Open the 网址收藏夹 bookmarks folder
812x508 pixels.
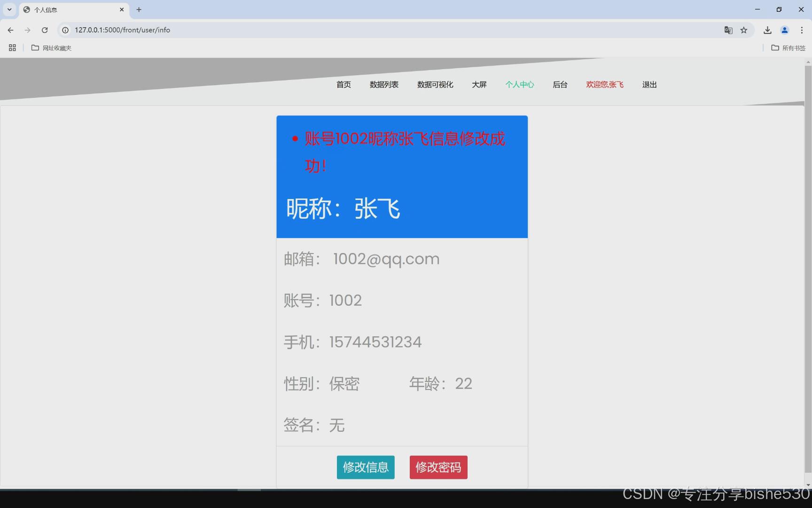(51, 48)
